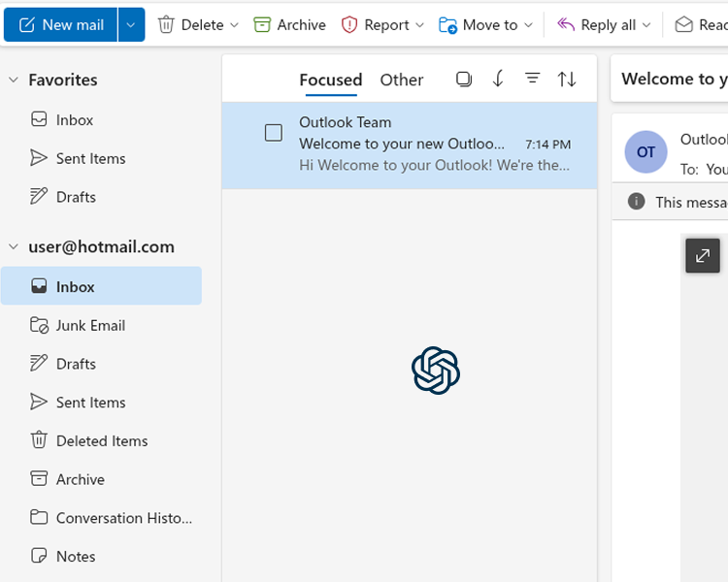The image size is (728, 582).
Task: Collapse the Favorites section
Action: click(x=14, y=81)
